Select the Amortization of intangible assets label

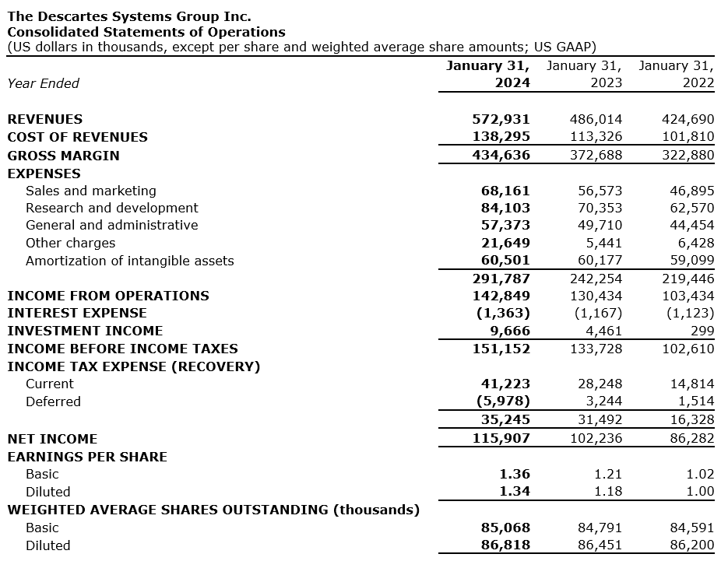coord(129,261)
